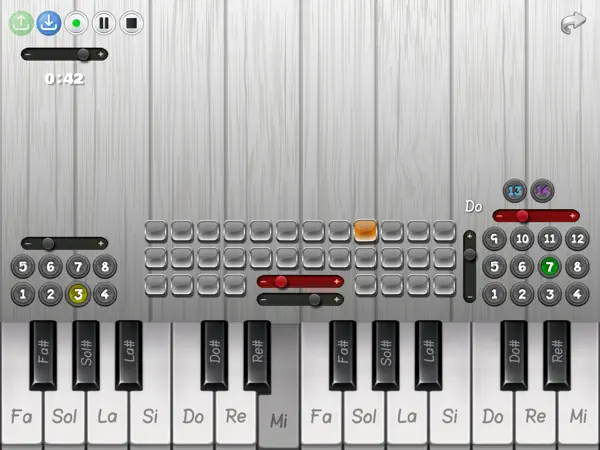This screenshot has height=450, width=600.
Task: Toggle the highlighted yellow left button 3
Action: (78, 294)
